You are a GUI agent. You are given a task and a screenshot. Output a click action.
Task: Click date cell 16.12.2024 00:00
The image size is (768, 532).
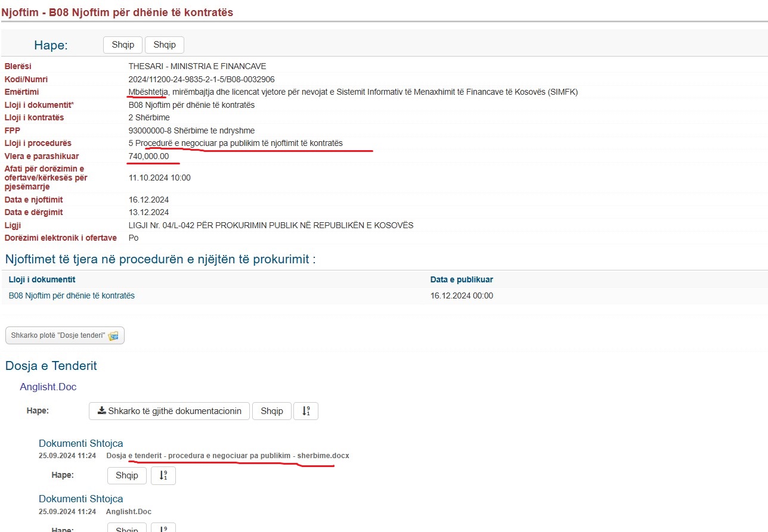pos(462,295)
